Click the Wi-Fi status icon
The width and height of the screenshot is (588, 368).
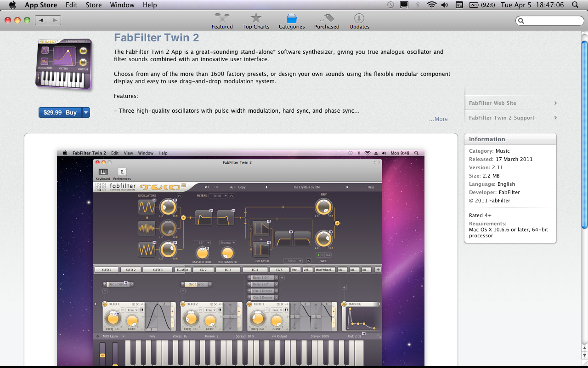[431, 5]
